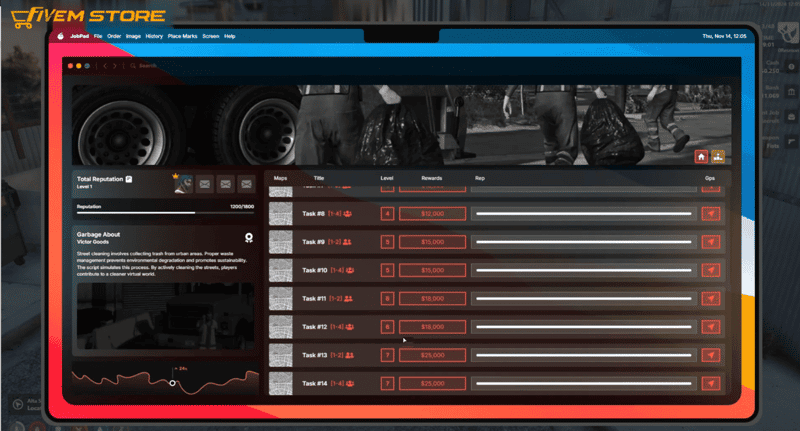Screen dimensions: 800x431
Task: Click the two-player icon on Task #13
Action: 349,355
